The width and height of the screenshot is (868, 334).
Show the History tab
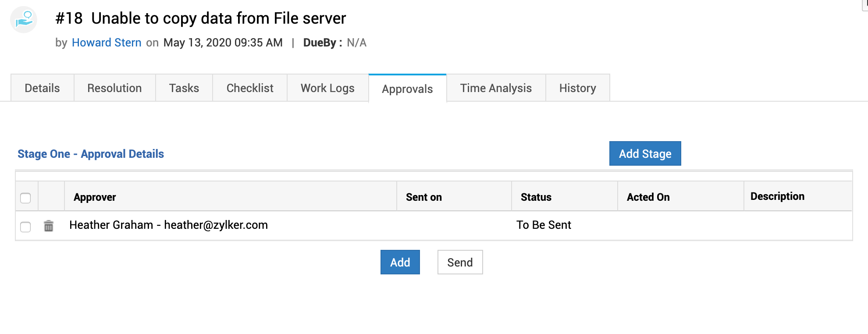(x=577, y=88)
